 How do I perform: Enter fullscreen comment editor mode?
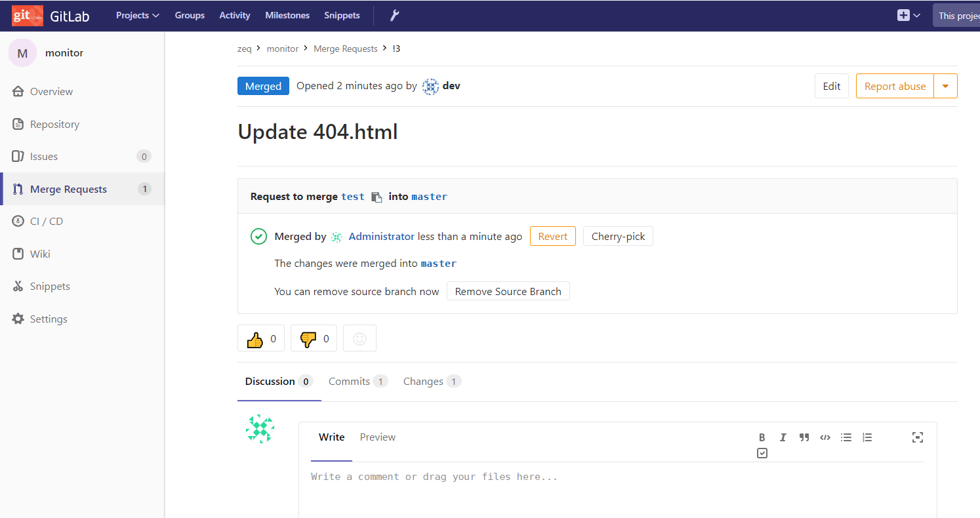click(918, 437)
